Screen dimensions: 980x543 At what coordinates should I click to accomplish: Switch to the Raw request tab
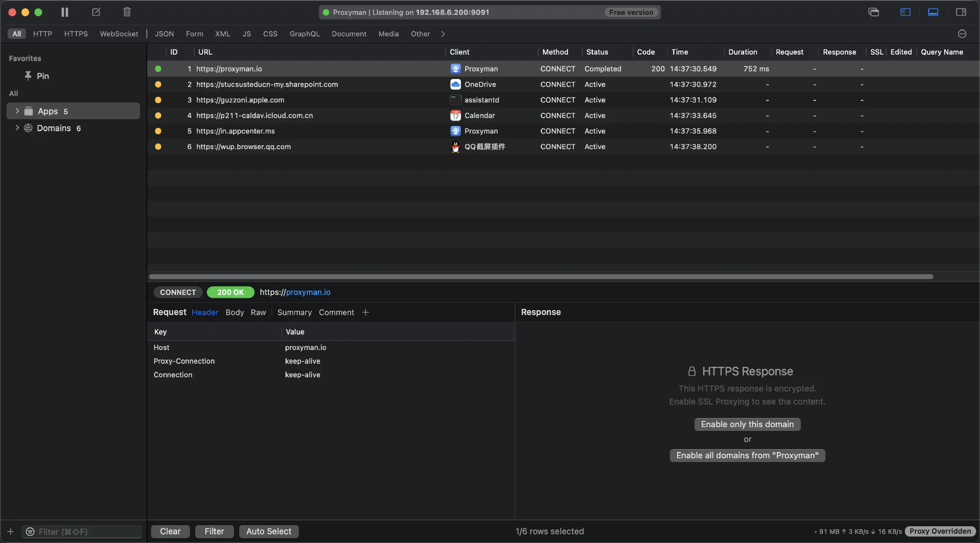point(258,312)
